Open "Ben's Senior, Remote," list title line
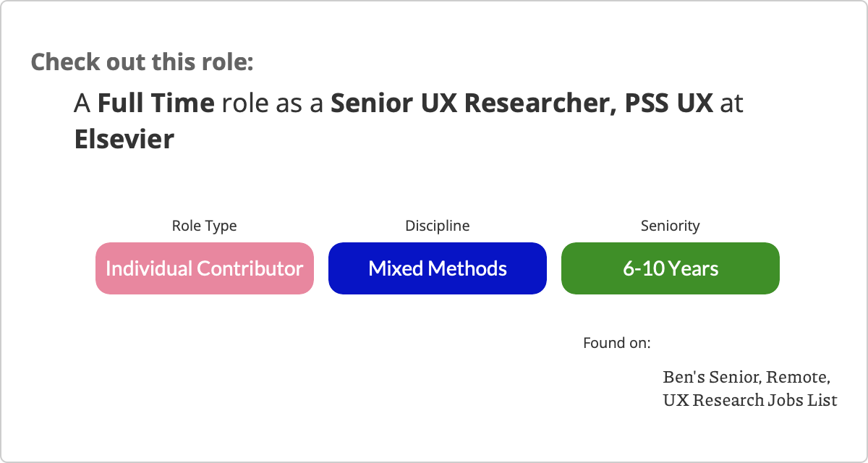The image size is (868, 463). (746, 377)
